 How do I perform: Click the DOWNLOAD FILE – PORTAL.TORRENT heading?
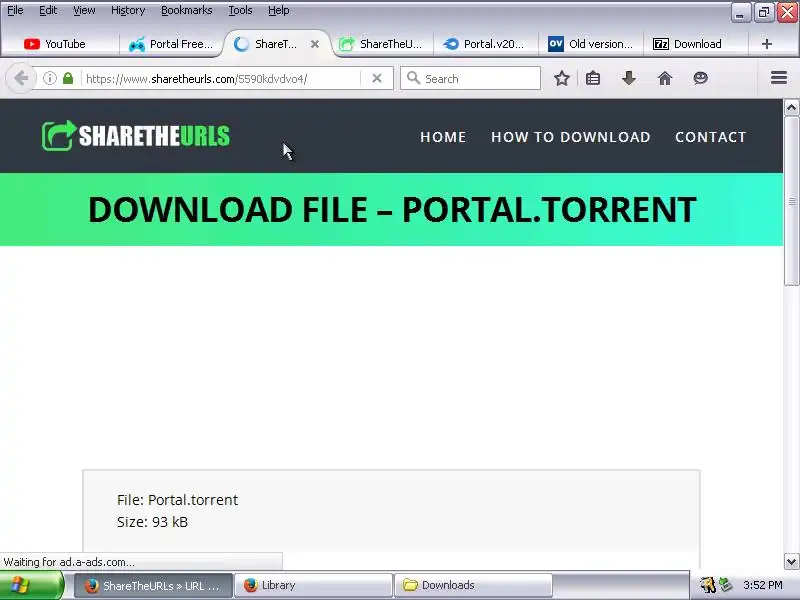click(392, 209)
